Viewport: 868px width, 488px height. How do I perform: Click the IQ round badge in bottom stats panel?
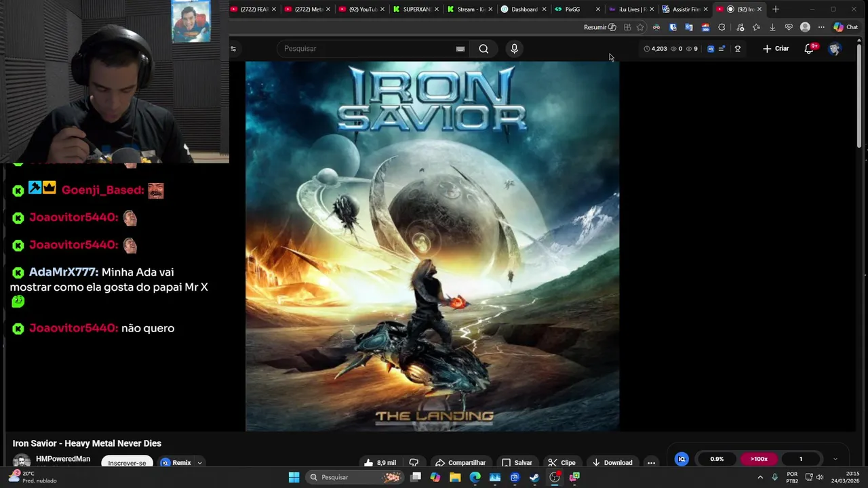pos(682,459)
